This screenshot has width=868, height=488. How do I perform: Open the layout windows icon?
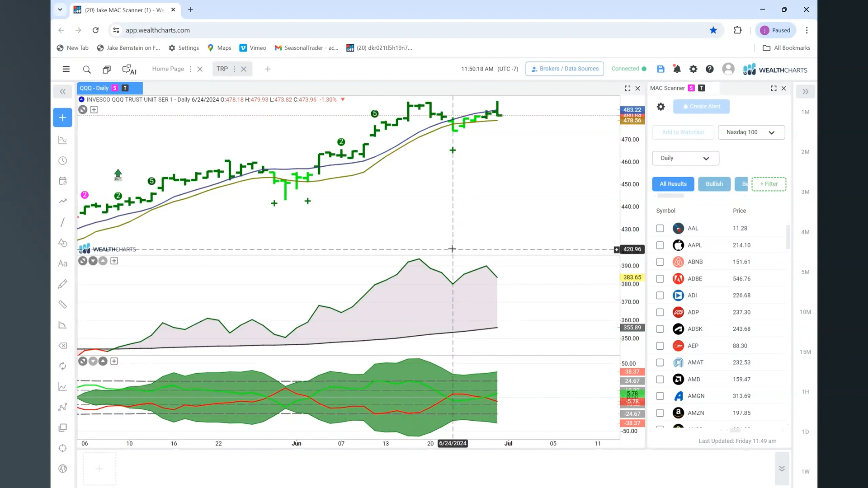(x=107, y=70)
